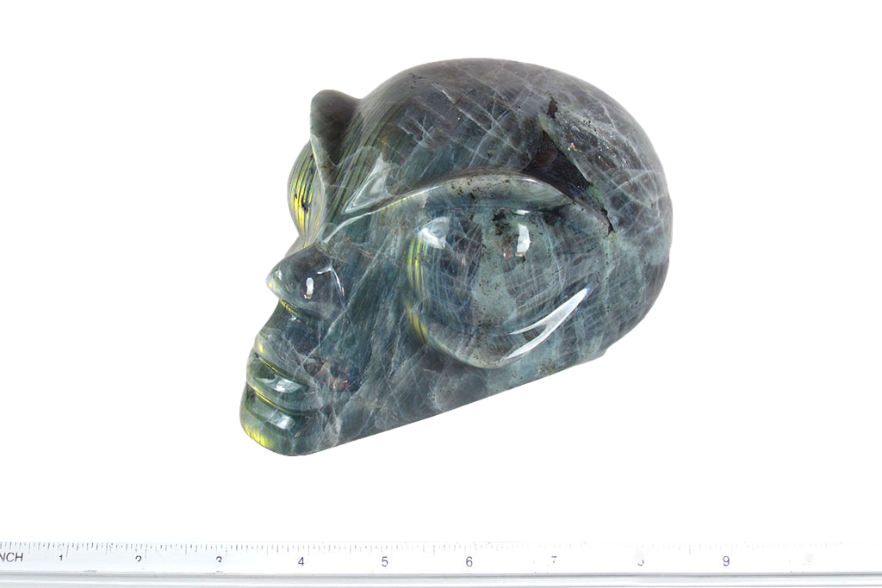This screenshot has width=882, height=588.
Task: Click number 7 on the ruler
Action: click(554, 561)
